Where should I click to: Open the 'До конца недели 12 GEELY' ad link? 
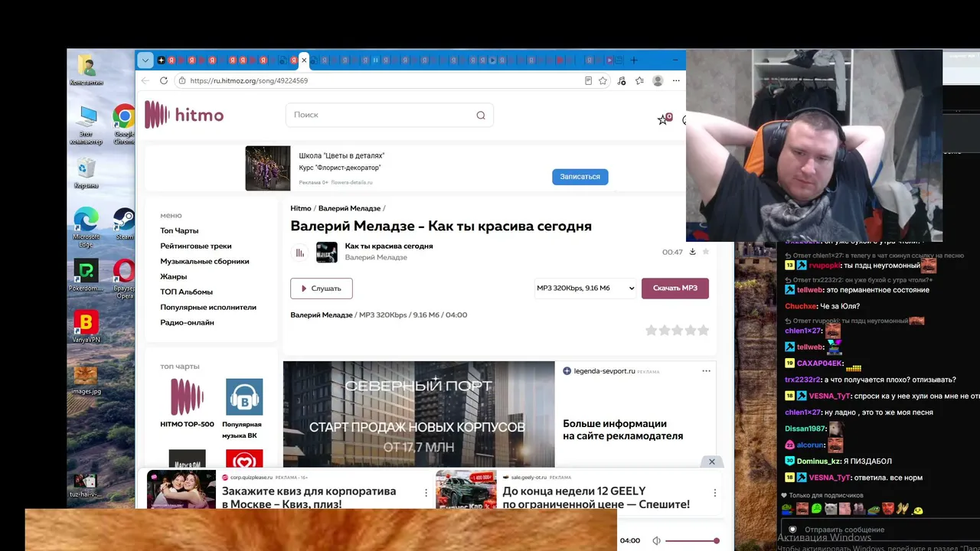point(596,497)
